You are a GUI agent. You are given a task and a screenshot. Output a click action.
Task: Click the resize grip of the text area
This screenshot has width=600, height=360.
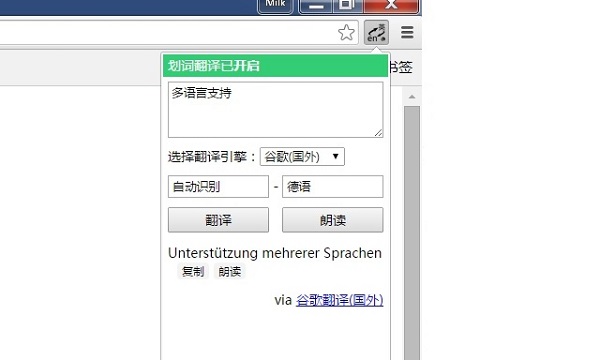(x=378, y=133)
